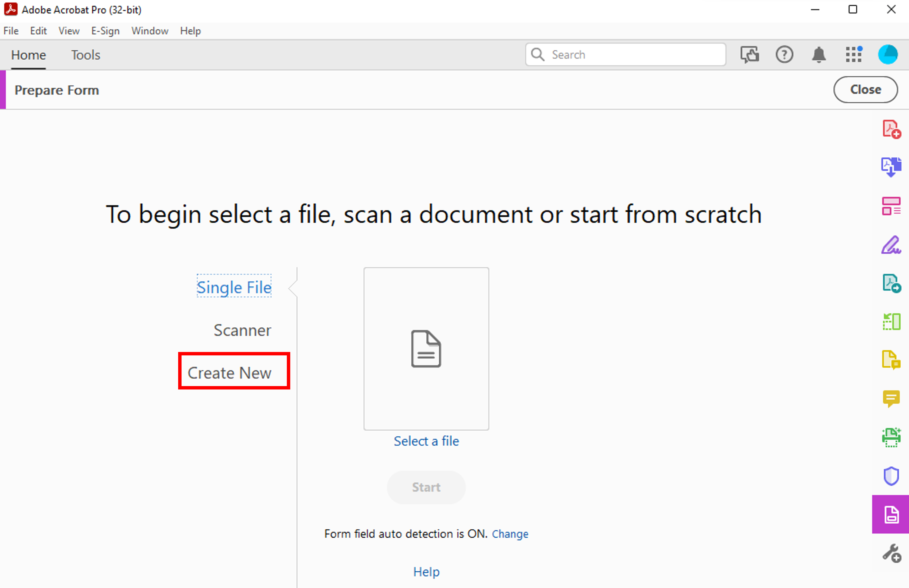909x588 pixels.
Task: Open the Scan & OCR green icon
Action: 891,437
